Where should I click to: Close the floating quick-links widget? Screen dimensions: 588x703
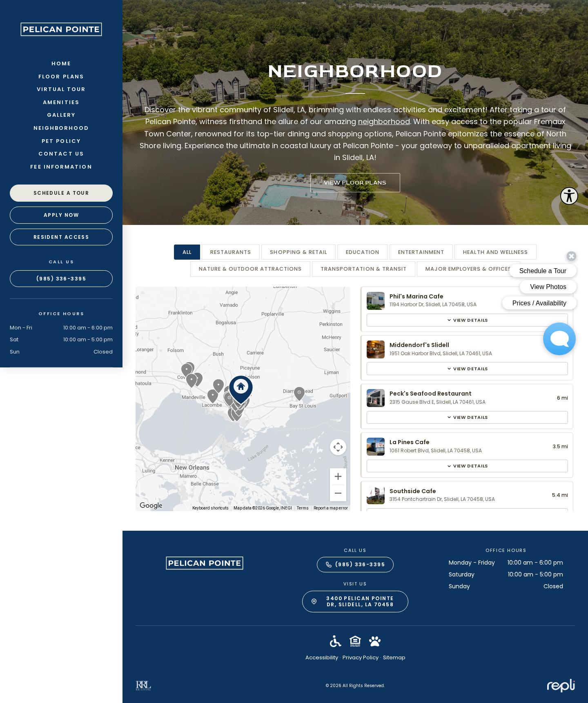(x=571, y=256)
